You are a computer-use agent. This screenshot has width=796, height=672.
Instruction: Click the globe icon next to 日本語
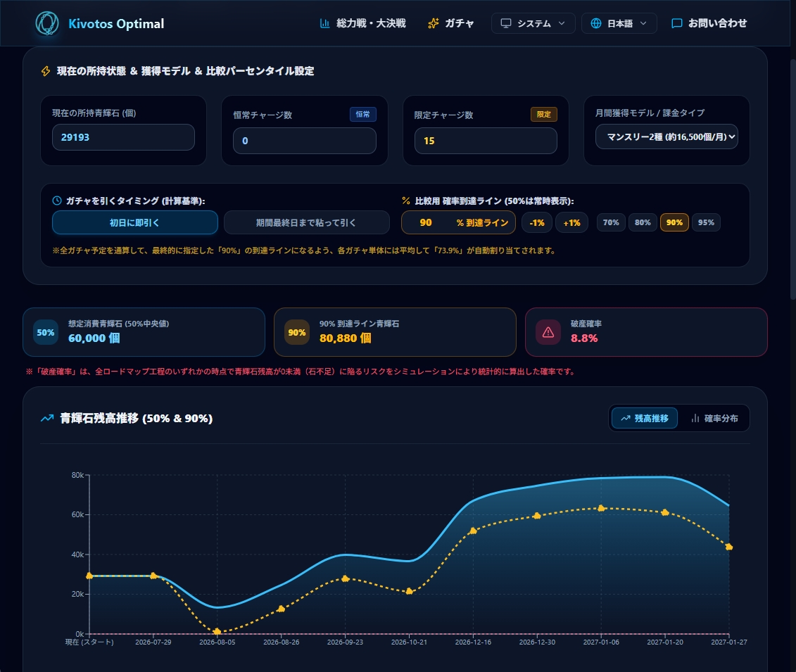click(x=596, y=23)
